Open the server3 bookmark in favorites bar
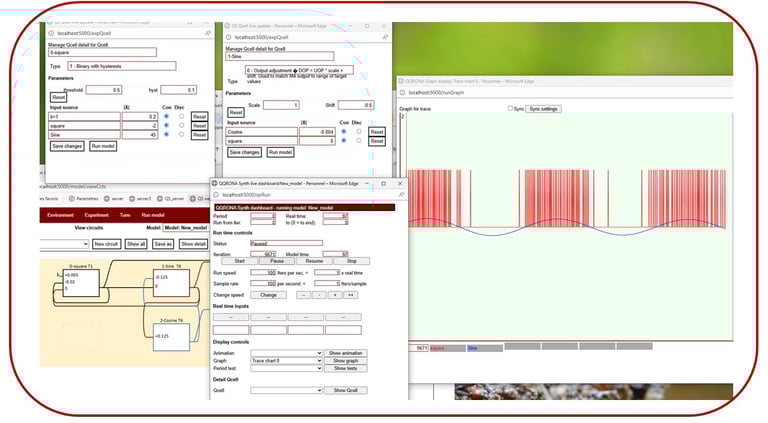 140,199
